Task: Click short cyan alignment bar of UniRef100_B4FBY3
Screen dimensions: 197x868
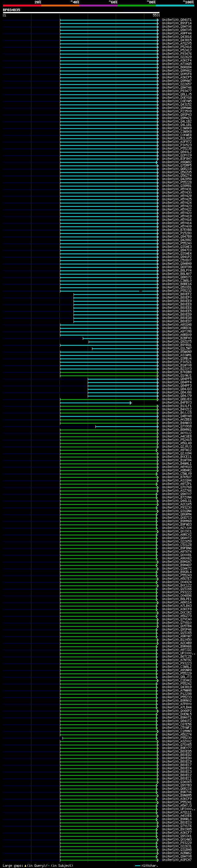Action: pos(96,403)
